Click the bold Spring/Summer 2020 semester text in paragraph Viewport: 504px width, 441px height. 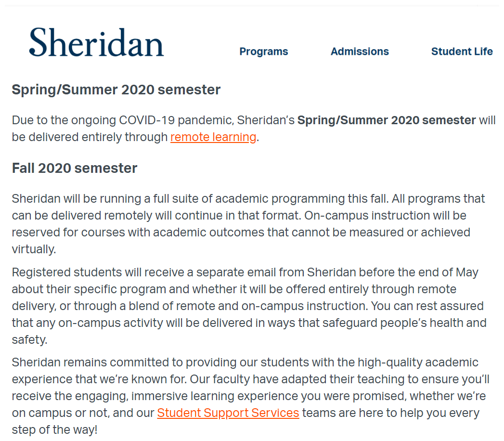387,120
